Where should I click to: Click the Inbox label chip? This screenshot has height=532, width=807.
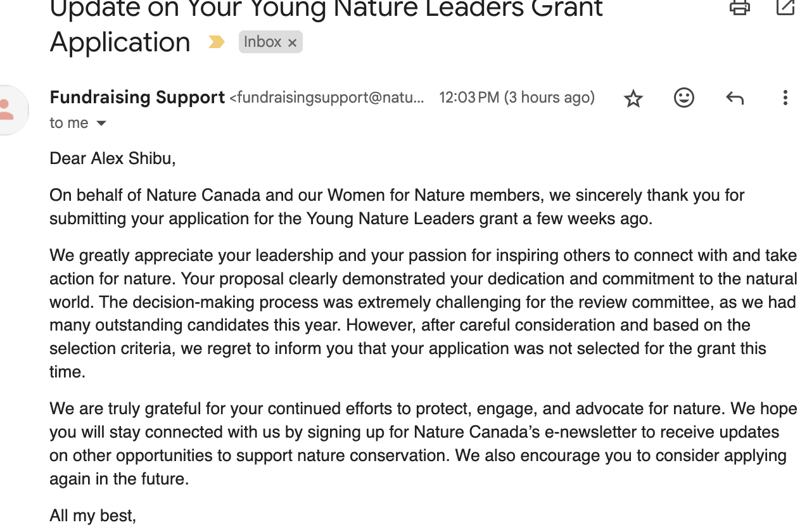(262, 42)
